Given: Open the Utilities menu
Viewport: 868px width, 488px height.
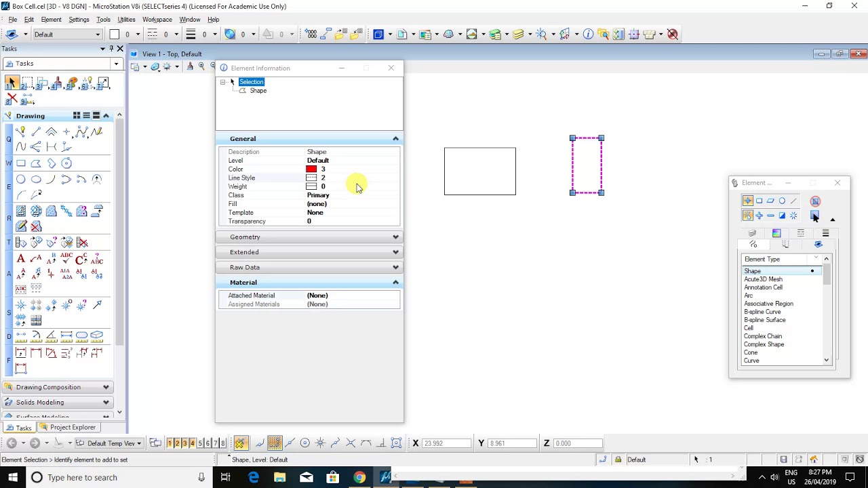Looking at the screenshot, I should (126, 20).
